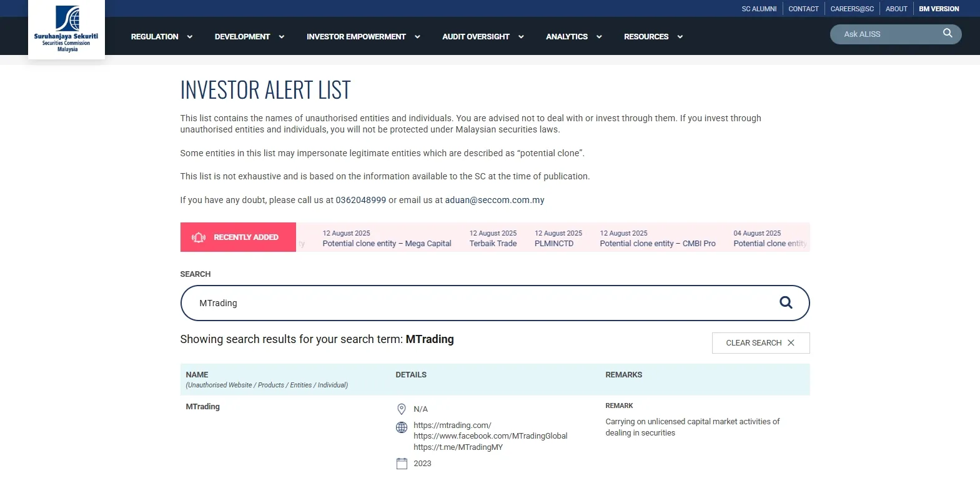
Task: Submit the MTrading search with magnifier icon
Action: coord(786,303)
